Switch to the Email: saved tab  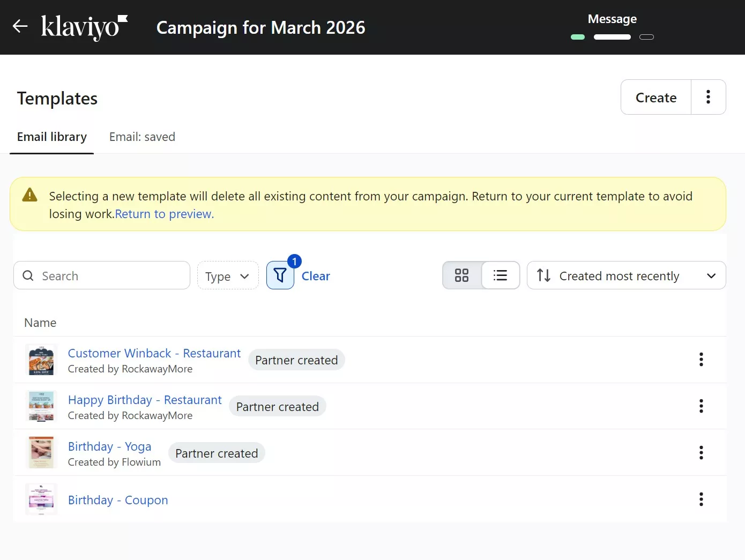tap(142, 137)
